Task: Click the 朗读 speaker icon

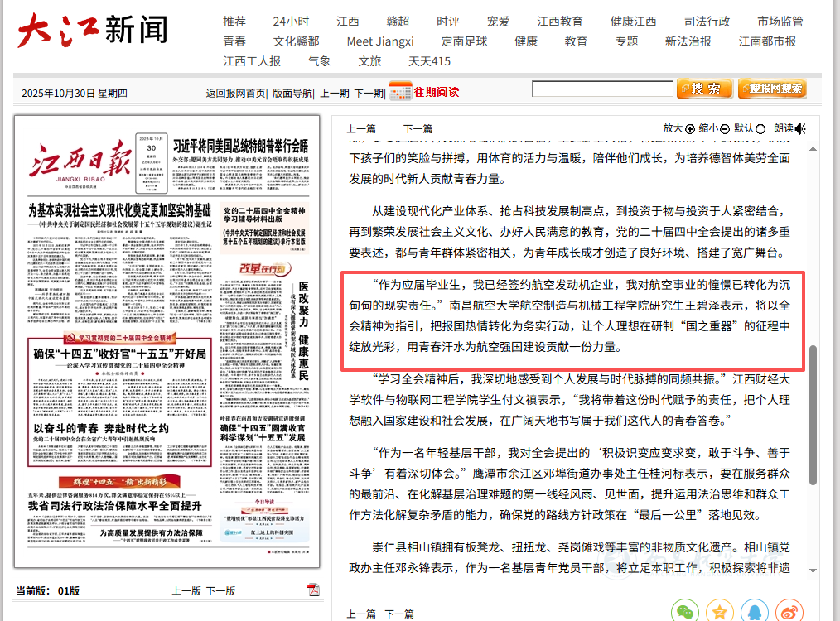Action: coord(801,128)
